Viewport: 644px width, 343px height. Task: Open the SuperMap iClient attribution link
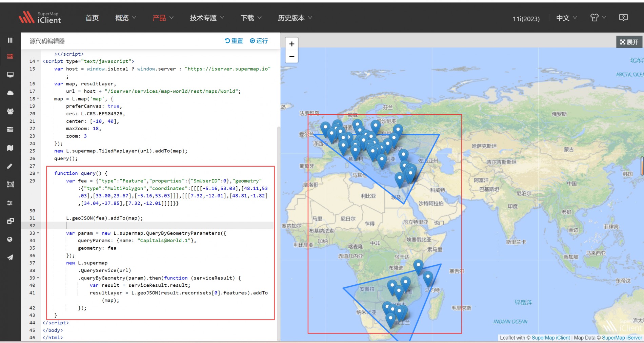point(551,338)
